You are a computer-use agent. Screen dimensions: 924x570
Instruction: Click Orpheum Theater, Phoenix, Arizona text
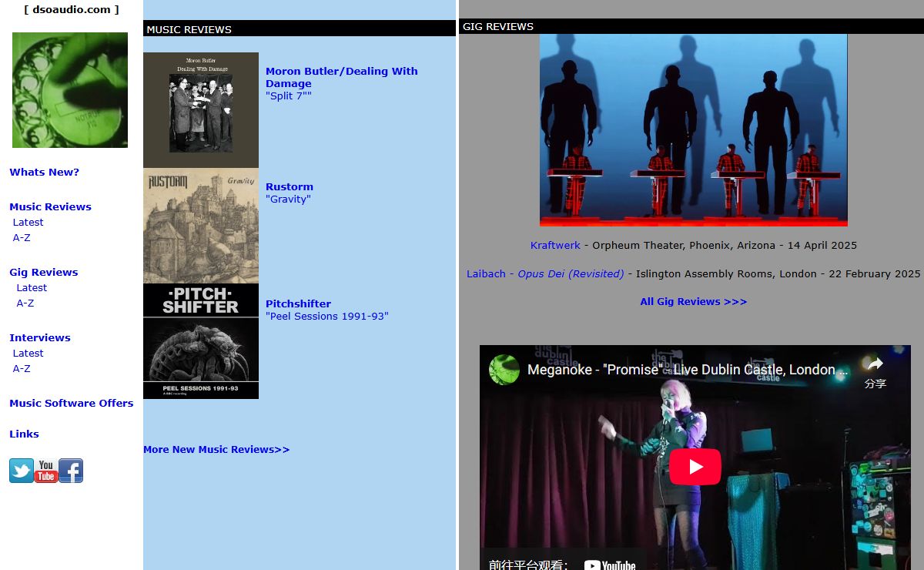click(x=684, y=245)
